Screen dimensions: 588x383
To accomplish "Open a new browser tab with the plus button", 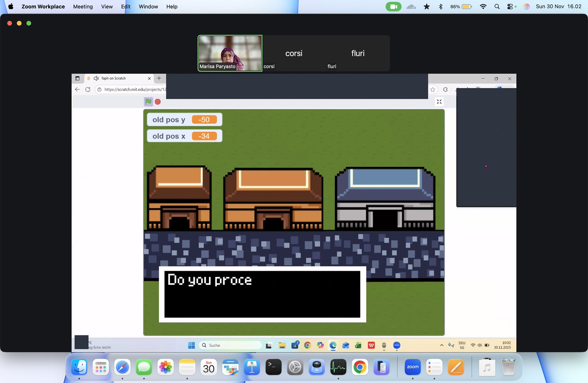I will click(159, 78).
